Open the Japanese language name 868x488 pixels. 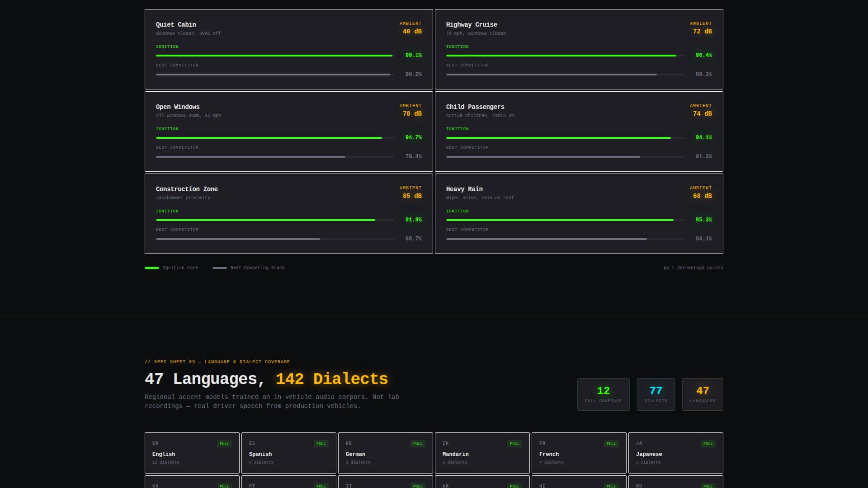tap(649, 454)
